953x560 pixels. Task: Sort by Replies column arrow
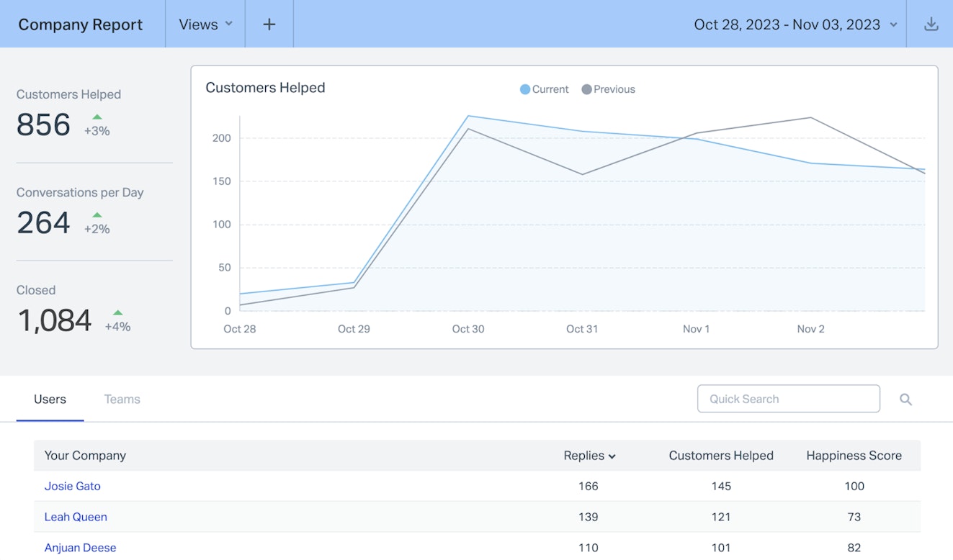coord(612,456)
